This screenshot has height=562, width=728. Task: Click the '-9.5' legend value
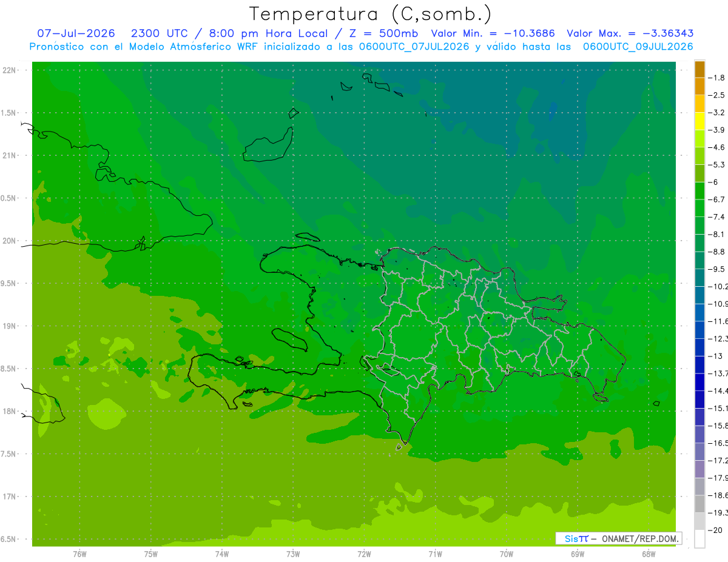point(717,269)
